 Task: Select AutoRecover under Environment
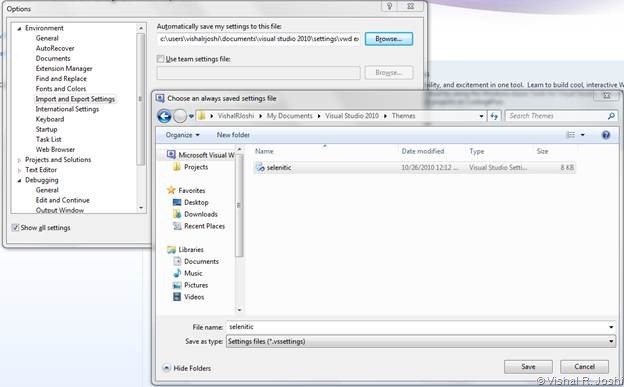(x=55, y=49)
